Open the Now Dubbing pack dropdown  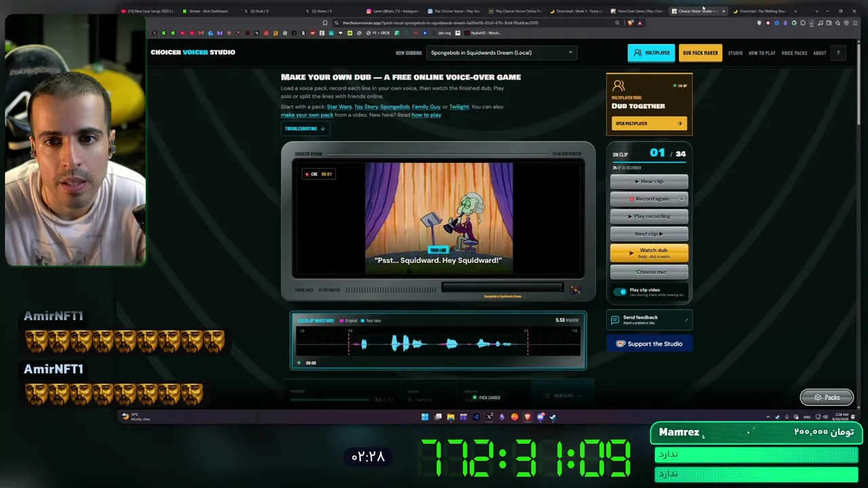[500, 53]
